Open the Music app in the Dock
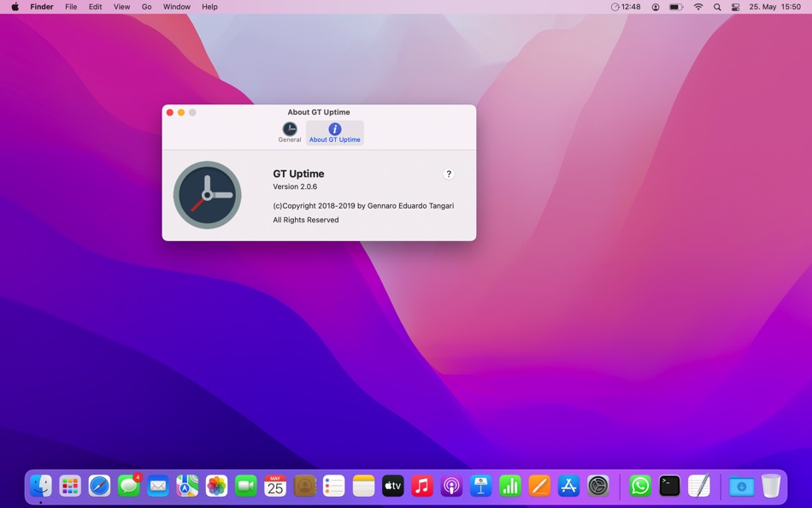 [x=421, y=486]
